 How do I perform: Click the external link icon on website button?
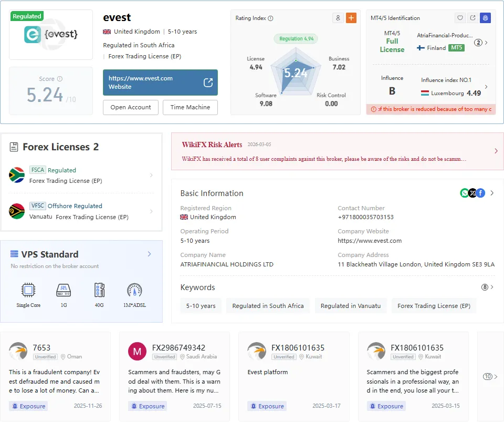coord(208,83)
